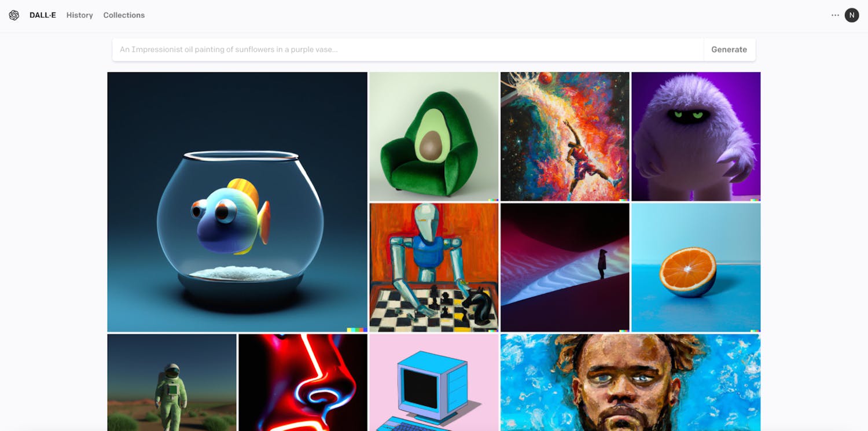Go to the DALL·E home link
Image resolution: width=868 pixels, height=431 pixels.
(43, 15)
